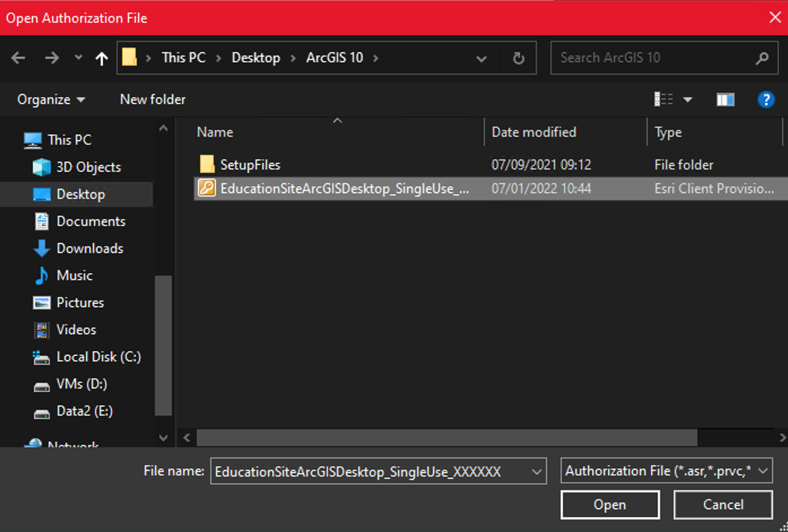
Task: Refresh the ArcGIS 10 folder view
Action: (518, 58)
